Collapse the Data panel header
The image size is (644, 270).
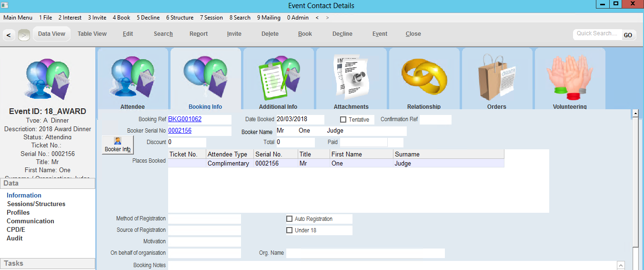[48, 183]
